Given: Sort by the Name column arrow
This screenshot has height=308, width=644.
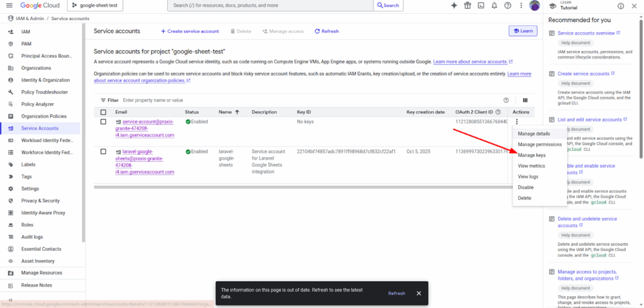Looking at the screenshot, I should pyautogui.click(x=237, y=112).
